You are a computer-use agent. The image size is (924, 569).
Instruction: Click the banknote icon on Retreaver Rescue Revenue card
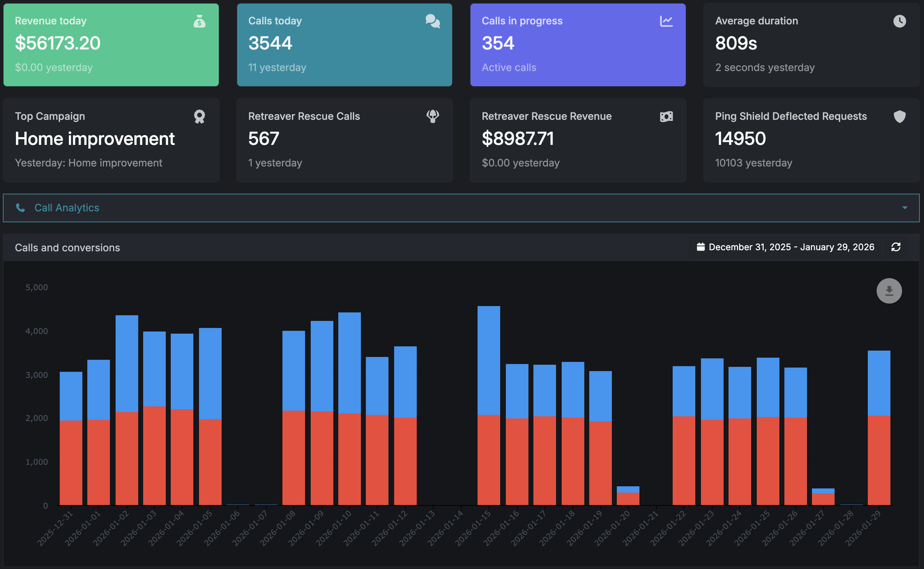pos(666,117)
